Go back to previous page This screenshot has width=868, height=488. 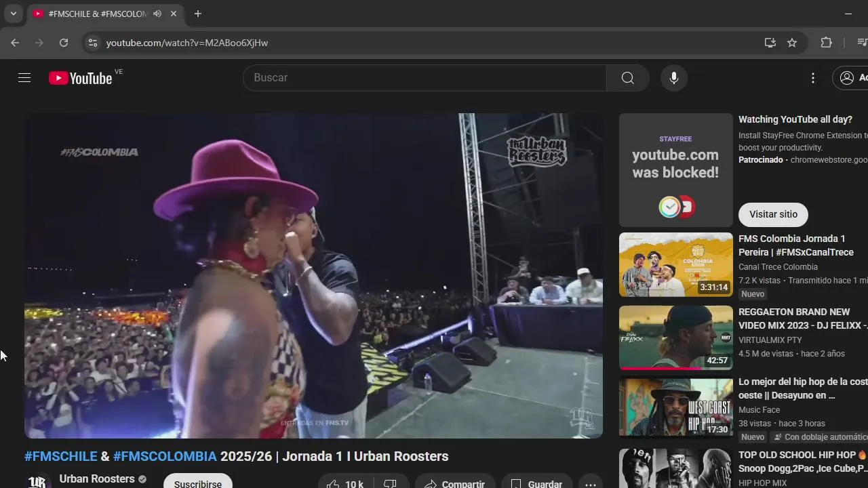(x=15, y=43)
